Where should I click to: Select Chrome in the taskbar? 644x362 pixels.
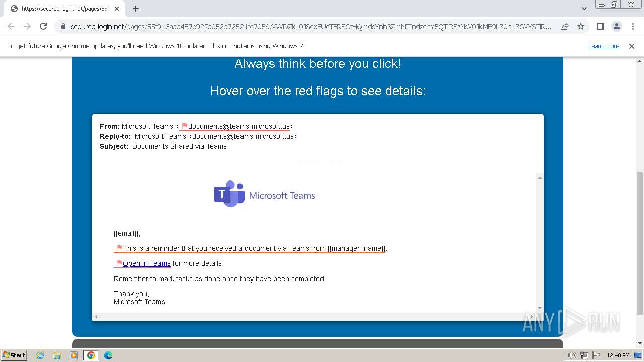[91, 355]
